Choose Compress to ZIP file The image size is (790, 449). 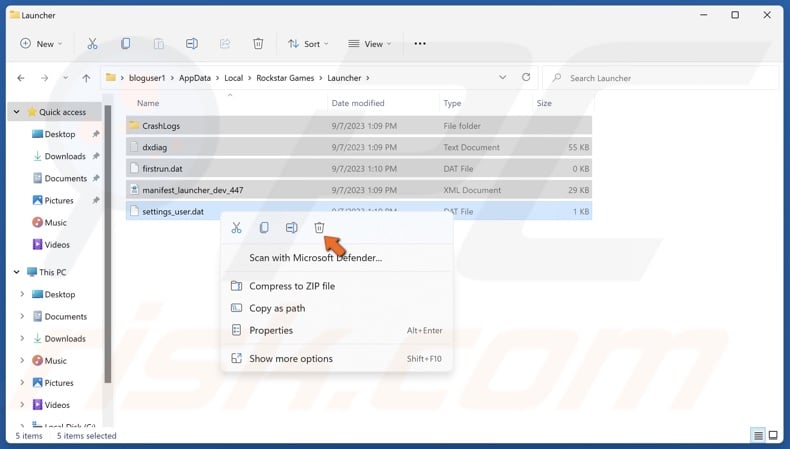[337, 286]
